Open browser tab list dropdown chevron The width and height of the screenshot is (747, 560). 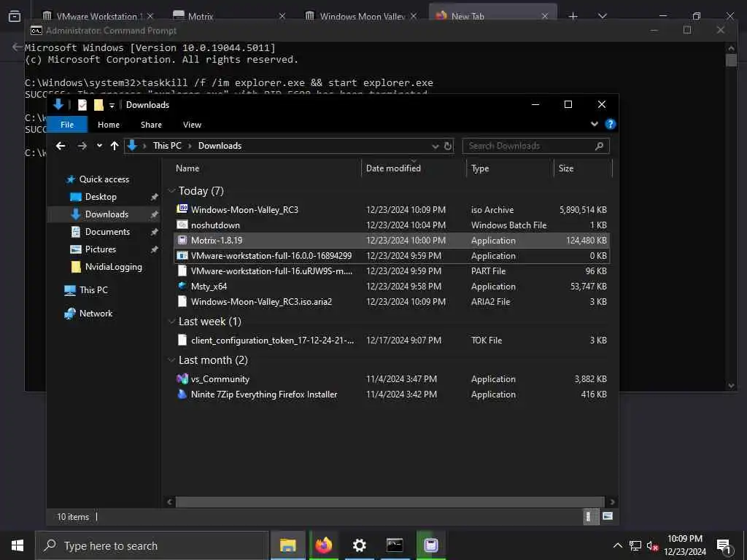click(602, 16)
